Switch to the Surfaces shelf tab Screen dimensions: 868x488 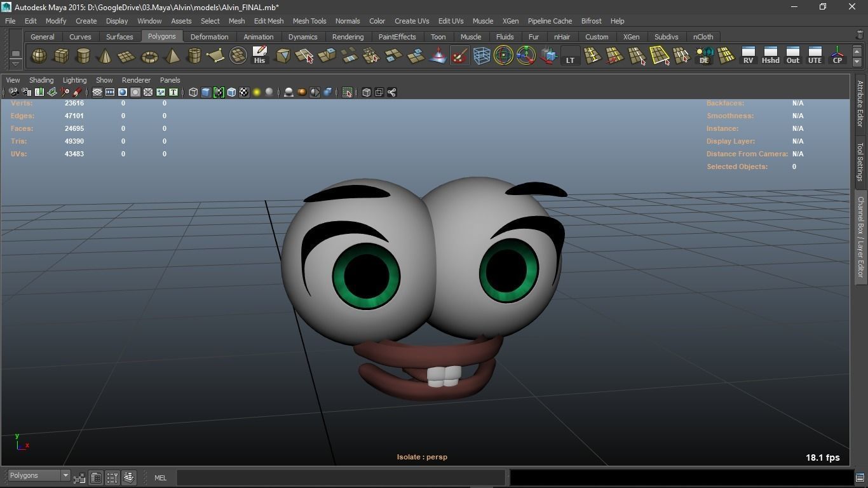119,37
